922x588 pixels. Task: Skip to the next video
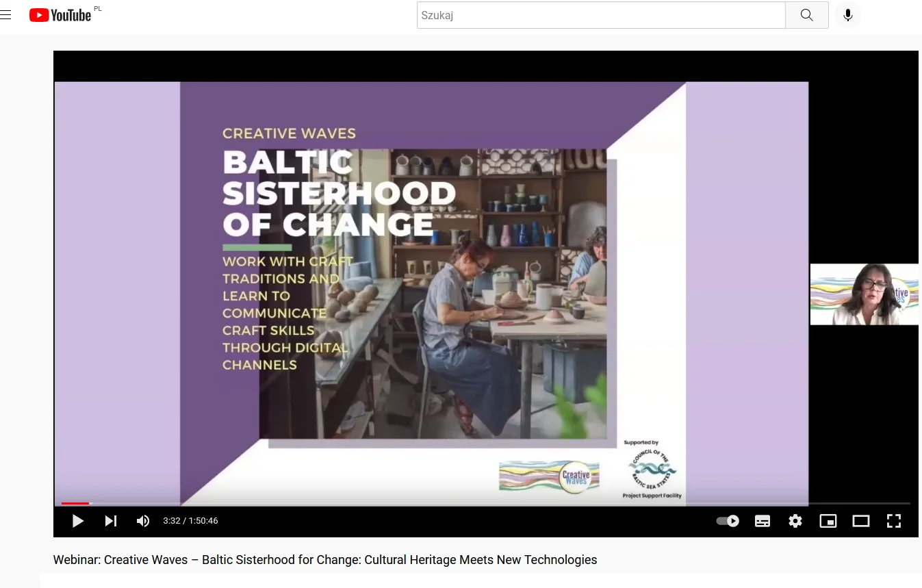pos(110,521)
